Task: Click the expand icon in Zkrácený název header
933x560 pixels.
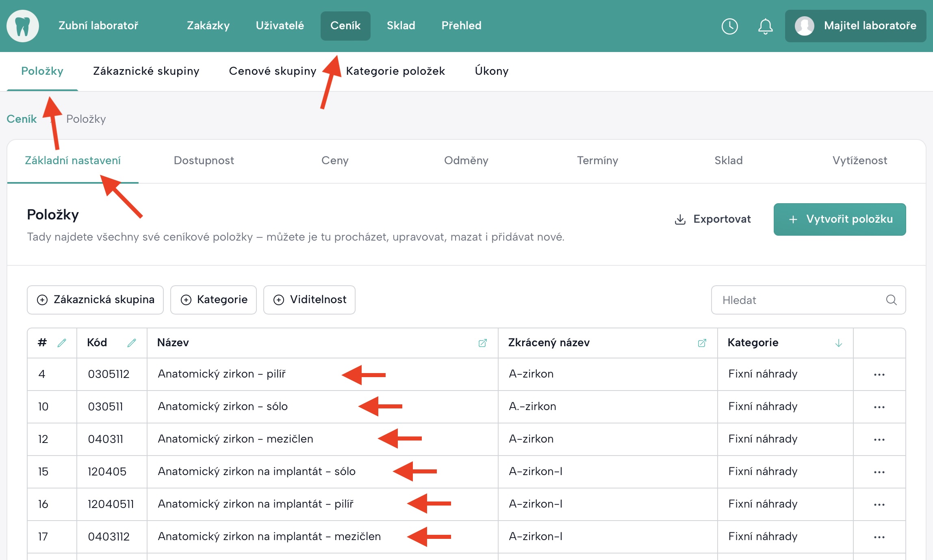Action: tap(702, 343)
